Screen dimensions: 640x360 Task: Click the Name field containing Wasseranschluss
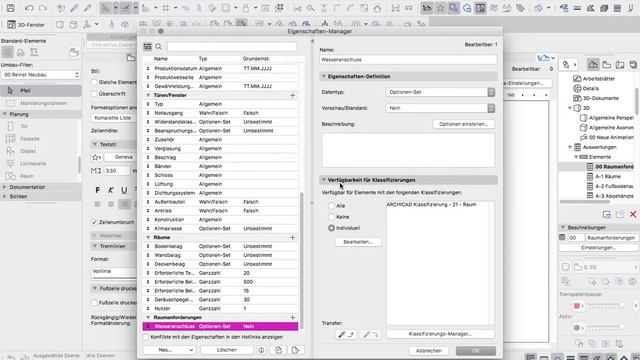click(x=408, y=60)
